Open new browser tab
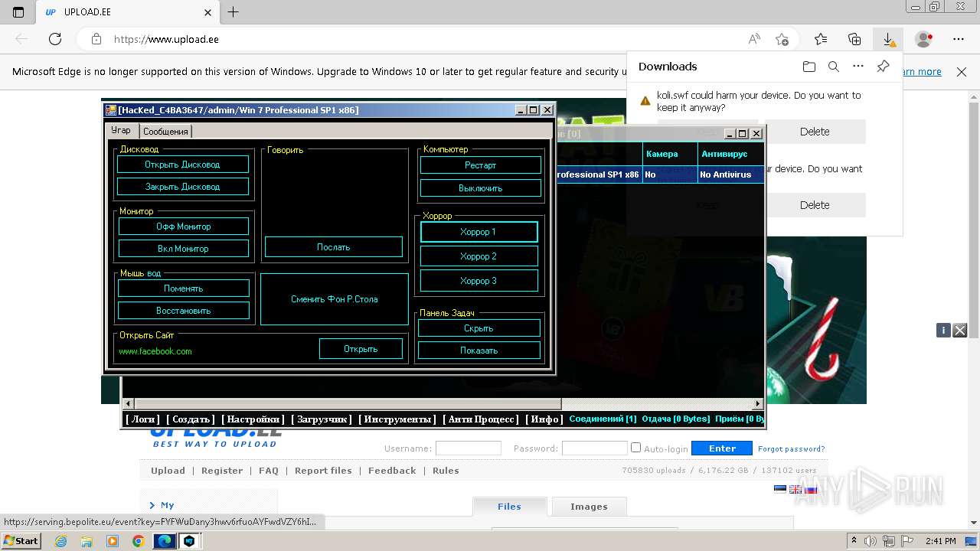The width and height of the screenshot is (980, 551). click(234, 12)
